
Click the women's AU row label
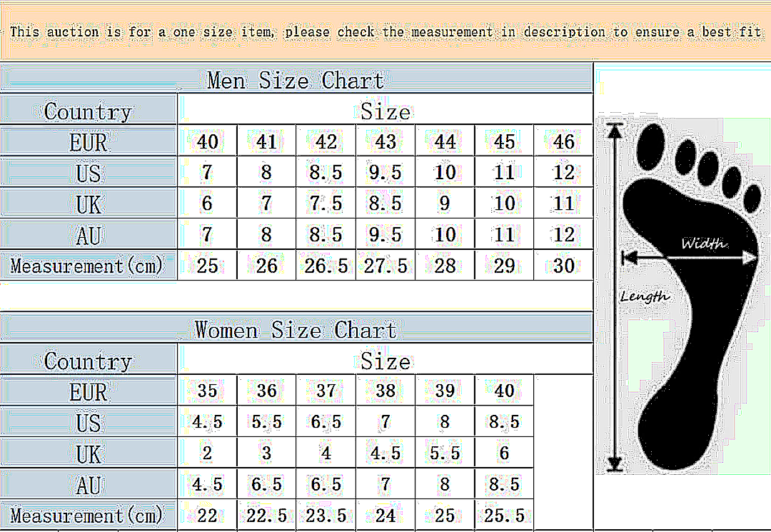(88, 485)
